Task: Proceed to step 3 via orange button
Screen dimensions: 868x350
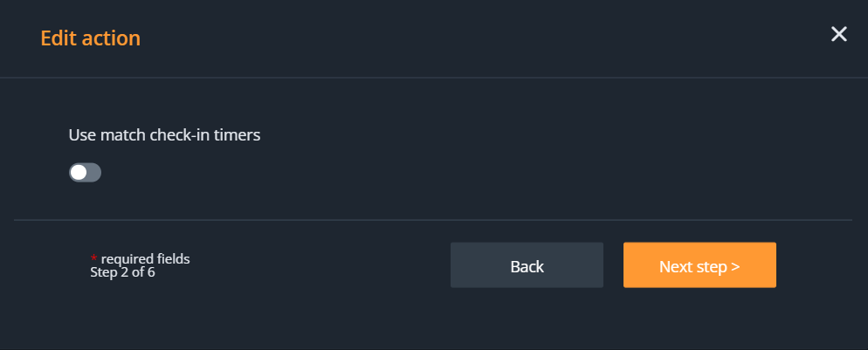Action: pos(699,265)
